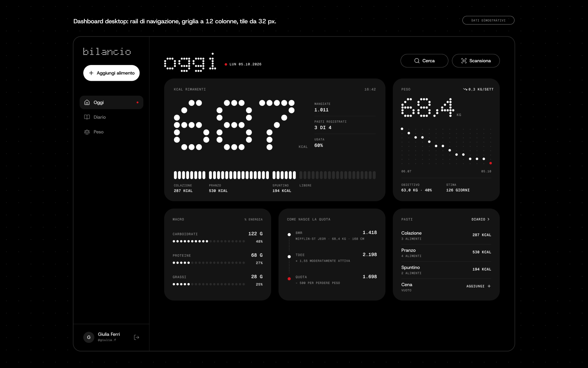588x368 pixels.
Task: Click the Spuntino segment of calorie bar
Action: coord(284,175)
